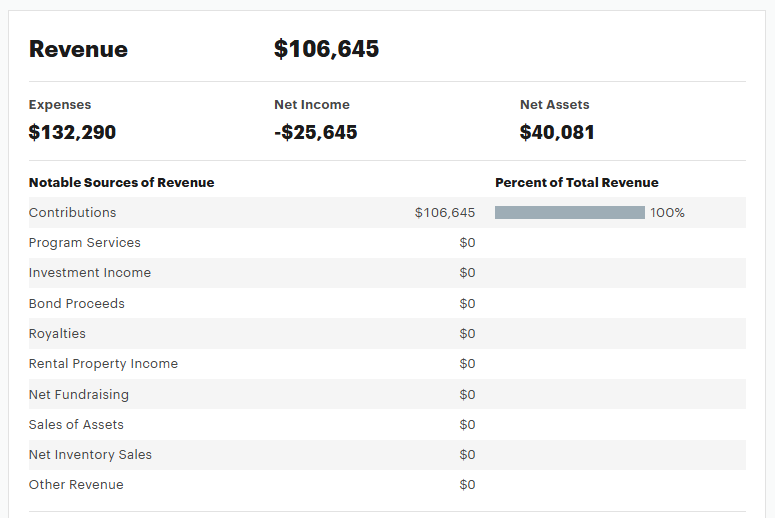This screenshot has height=518, width=775.
Task: Select the Program Services row
Action: point(85,243)
